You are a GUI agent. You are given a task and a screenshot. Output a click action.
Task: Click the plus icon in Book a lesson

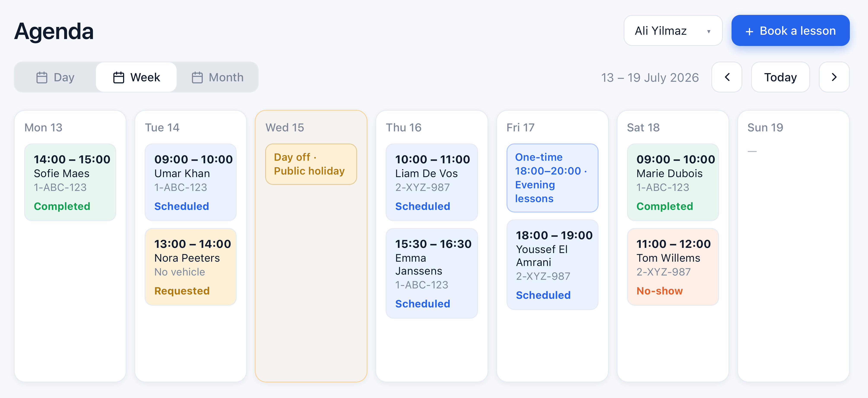(x=749, y=31)
